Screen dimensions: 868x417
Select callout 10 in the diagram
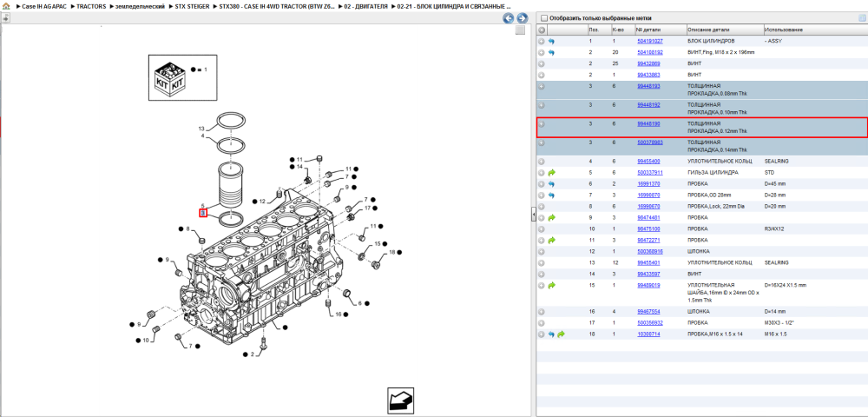point(146,341)
